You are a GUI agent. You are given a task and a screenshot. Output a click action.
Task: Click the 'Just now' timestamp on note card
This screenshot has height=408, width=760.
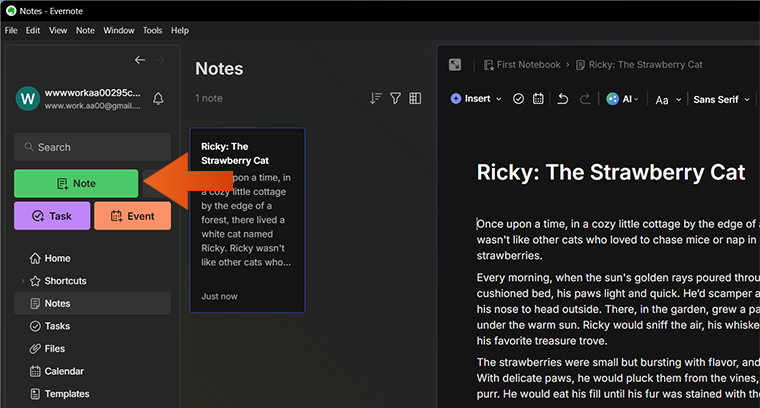click(x=220, y=297)
